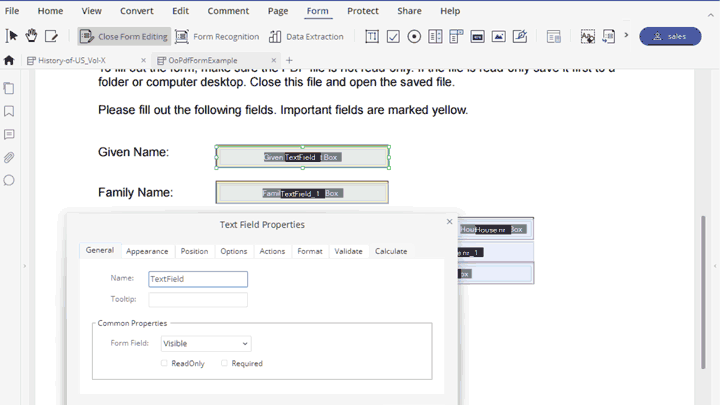
Task: Expand the left side panel arrow
Action: (24, 265)
